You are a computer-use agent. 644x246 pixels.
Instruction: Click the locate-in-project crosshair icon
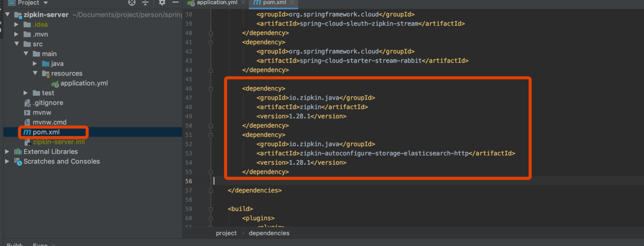[132, 3]
